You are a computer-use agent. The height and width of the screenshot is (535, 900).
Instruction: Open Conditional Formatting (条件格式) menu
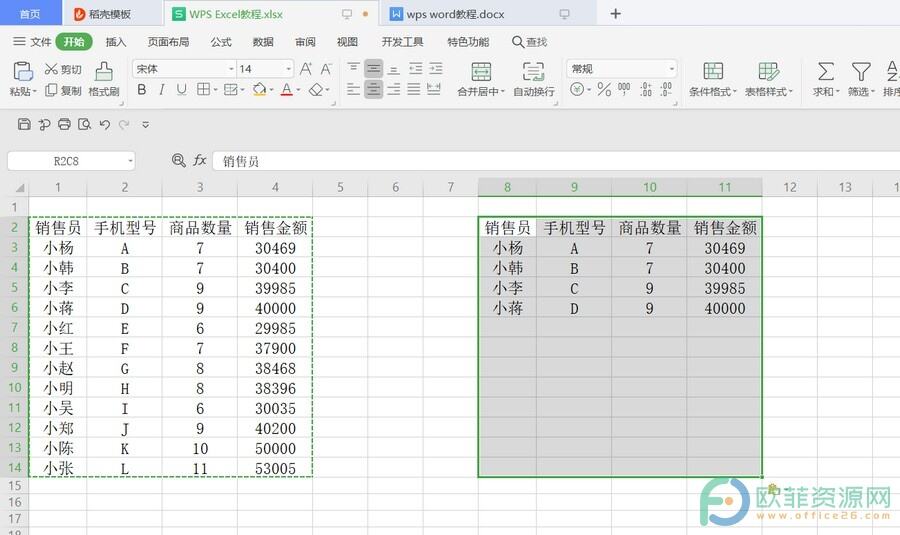coord(713,79)
